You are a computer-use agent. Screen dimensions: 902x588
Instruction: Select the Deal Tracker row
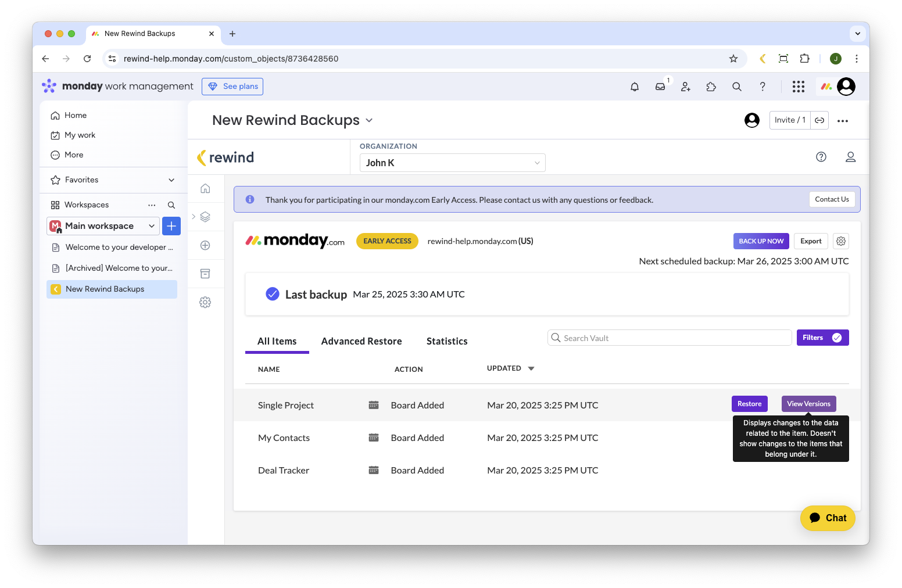[547, 471]
